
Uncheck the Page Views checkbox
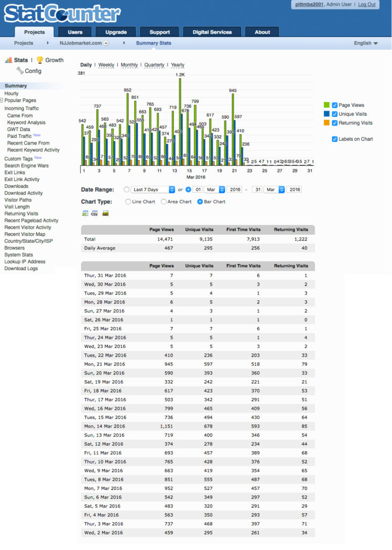(x=335, y=105)
